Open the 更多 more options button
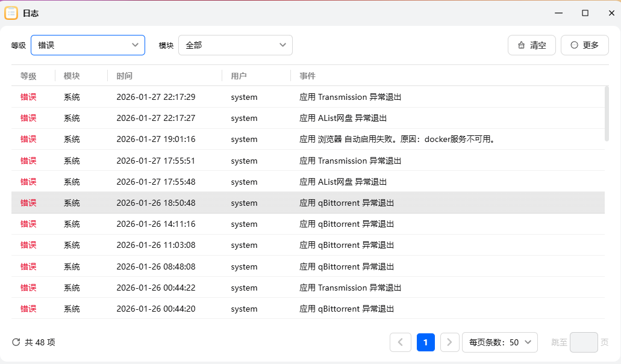The image size is (621, 364). pos(585,45)
